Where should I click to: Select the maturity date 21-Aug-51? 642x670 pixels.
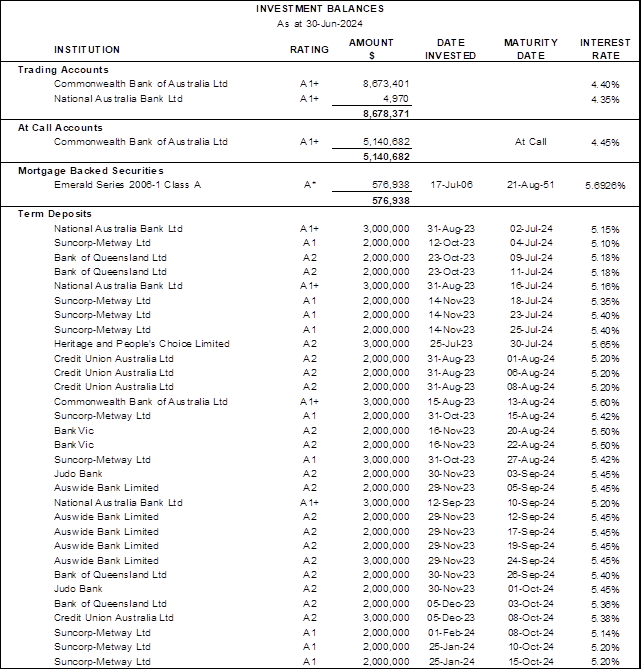(x=531, y=185)
